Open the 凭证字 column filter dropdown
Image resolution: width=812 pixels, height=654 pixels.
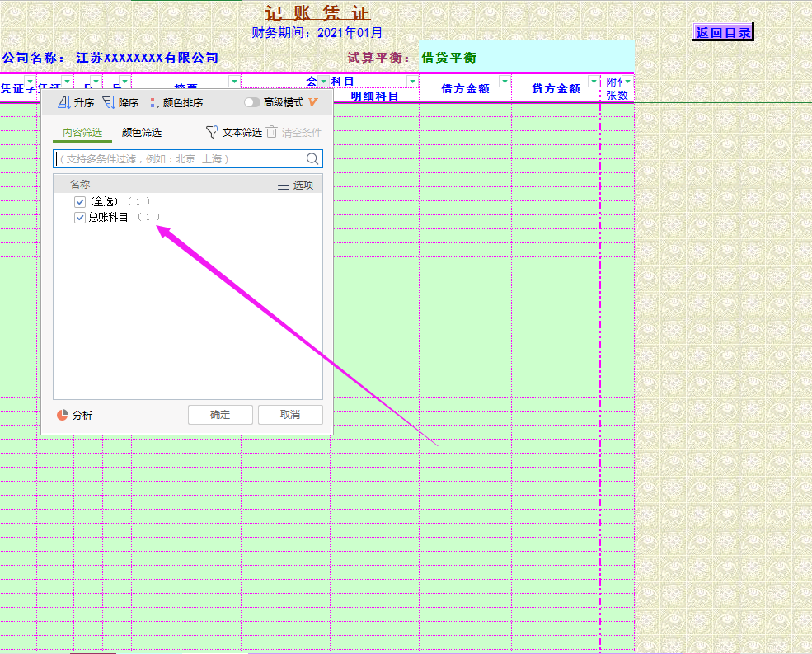(x=30, y=82)
